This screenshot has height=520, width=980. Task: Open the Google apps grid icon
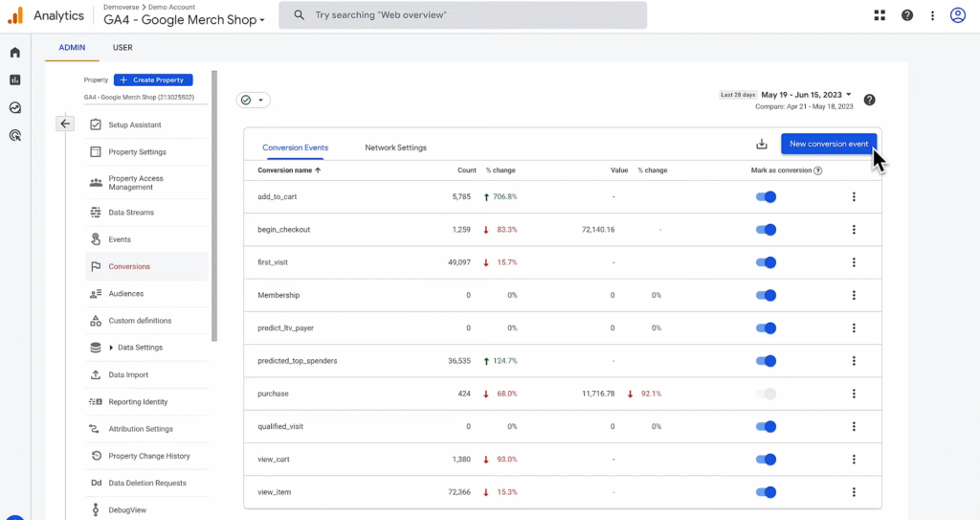pyautogui.click(x=880, y=15)
